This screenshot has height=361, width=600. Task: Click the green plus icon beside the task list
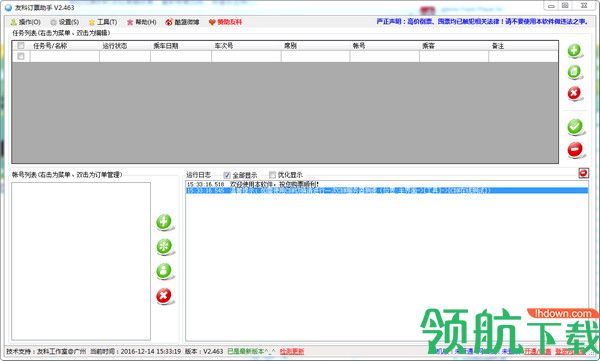click(574, 50)
